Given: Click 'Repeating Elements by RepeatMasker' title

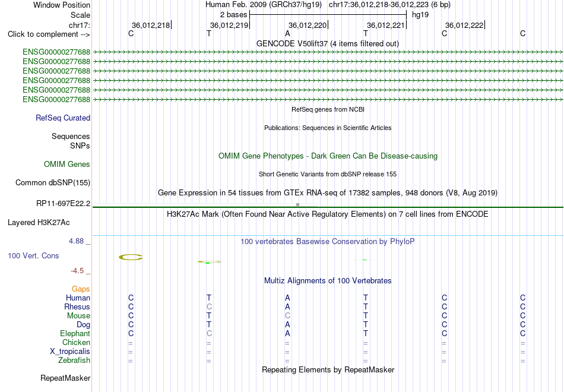Looking at the screenshot, I should click(x=328, y=369).
